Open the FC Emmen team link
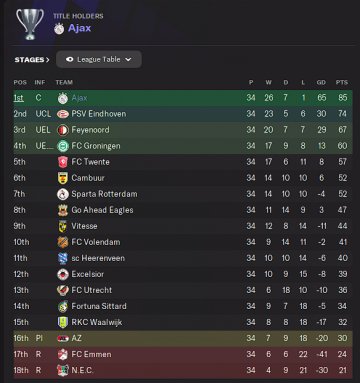 (91, 354)
